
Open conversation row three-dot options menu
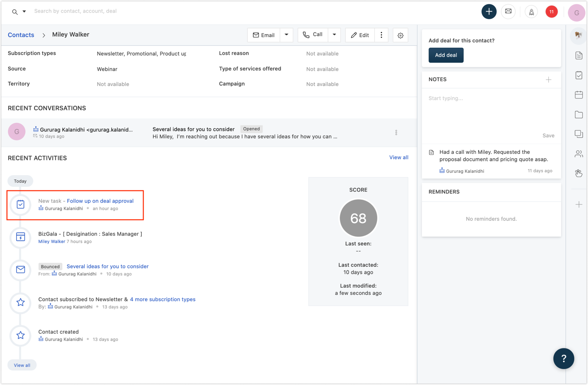[396, 132]
